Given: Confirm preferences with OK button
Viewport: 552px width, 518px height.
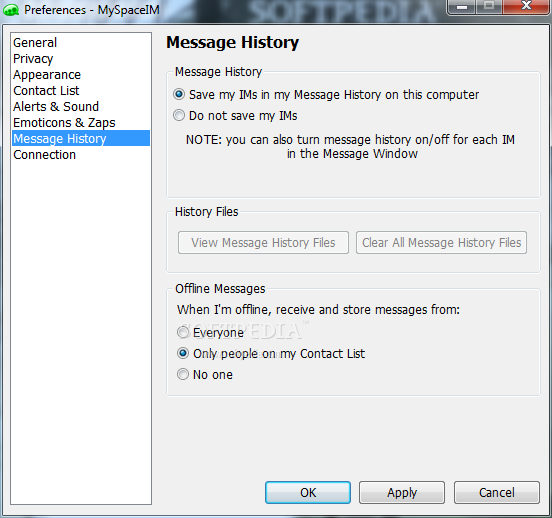Looking at the screenshot, I should (308, 493).
